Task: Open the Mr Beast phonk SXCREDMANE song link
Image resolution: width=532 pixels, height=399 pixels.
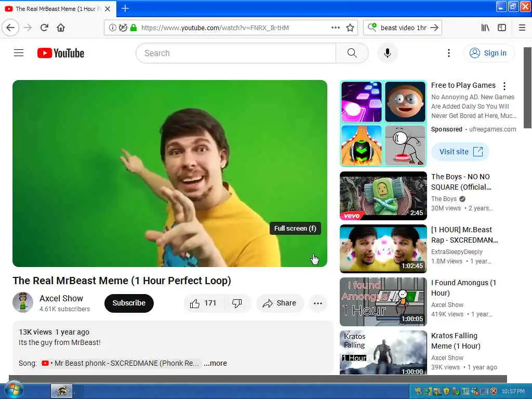Action: click(x=121, y=363)
